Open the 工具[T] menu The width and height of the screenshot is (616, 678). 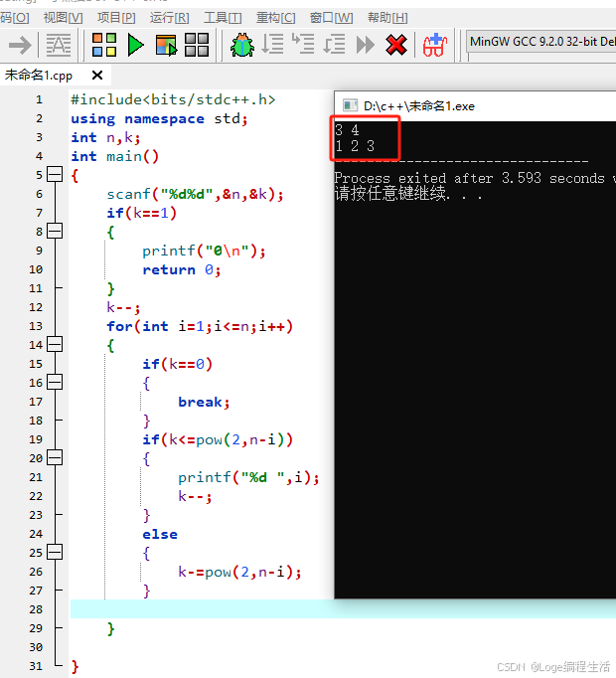pyautogui.click(x=223, y=18)
